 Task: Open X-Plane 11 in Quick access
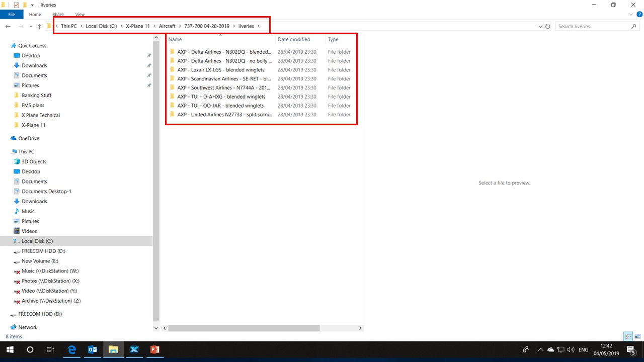click(33, 125)
